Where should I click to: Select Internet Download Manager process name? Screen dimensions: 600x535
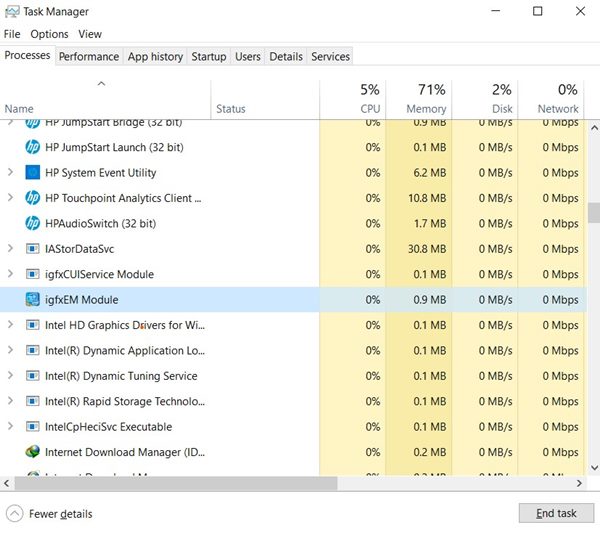coord(125,452)
